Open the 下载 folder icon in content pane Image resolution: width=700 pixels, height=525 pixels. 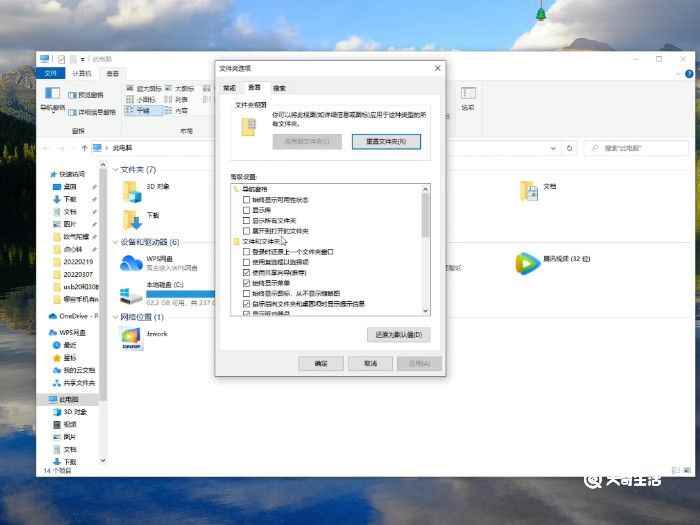coord(132,220)
